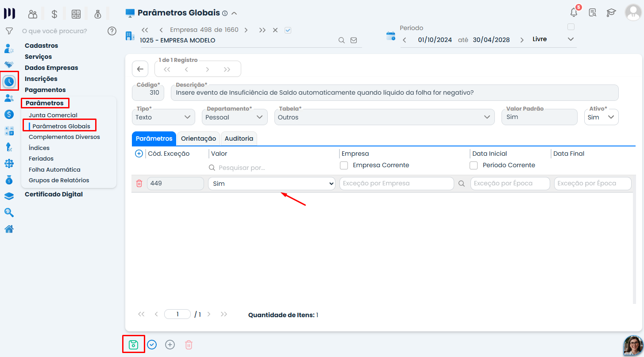Viewport: 644px width, 357px height.
Task: Focus the O que você procura search box
Action: (x=54, y=31)
